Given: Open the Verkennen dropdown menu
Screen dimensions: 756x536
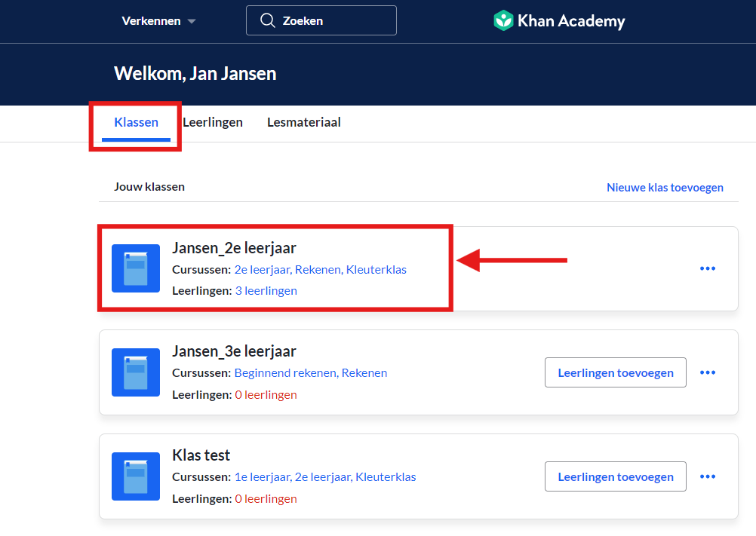Looking at the screenshot, I should pyautogui.click(x=158, y=20).
